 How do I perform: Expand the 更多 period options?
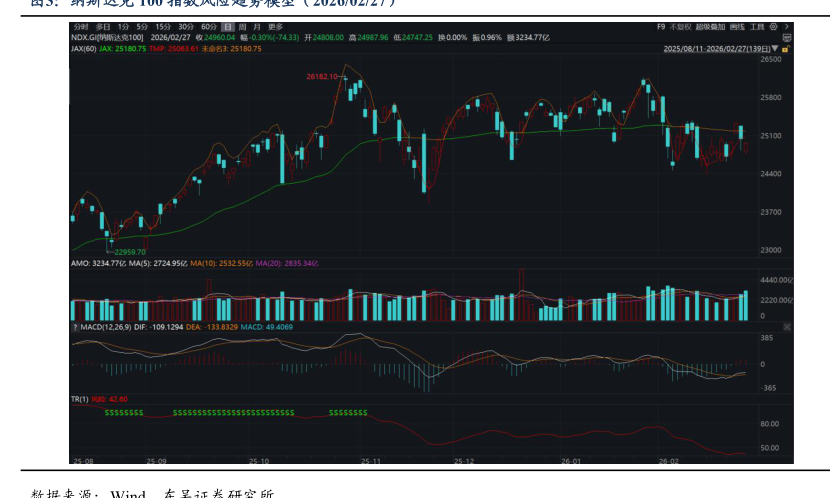coord(275,26)
